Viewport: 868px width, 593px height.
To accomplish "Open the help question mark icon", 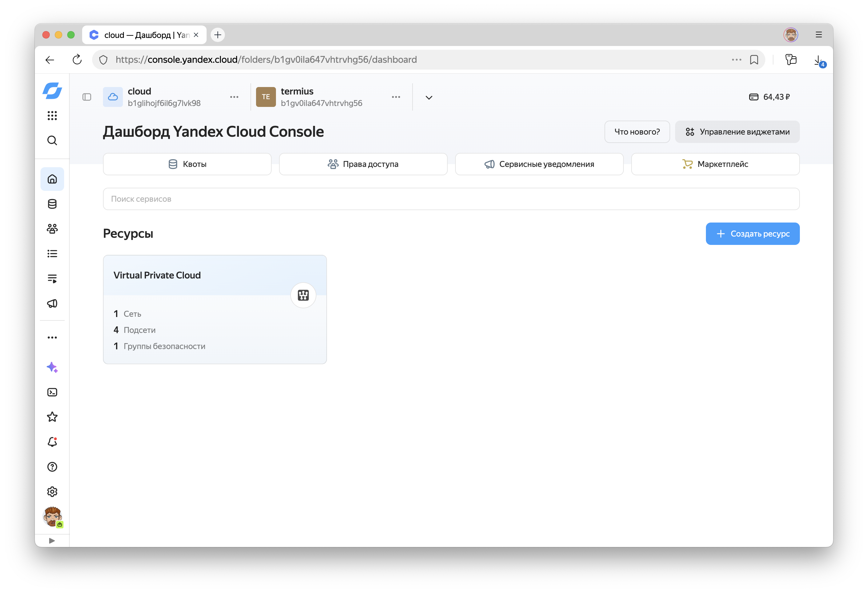I will (52, 467).
